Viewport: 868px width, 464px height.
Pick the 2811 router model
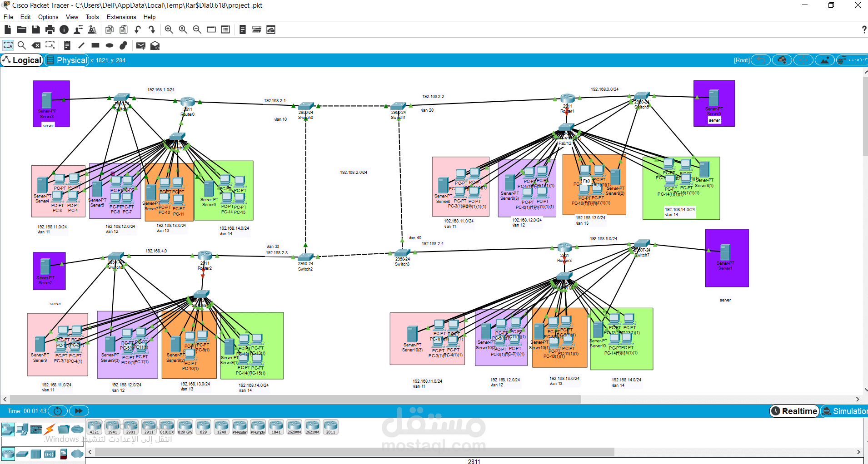click(x=331, y=427)
